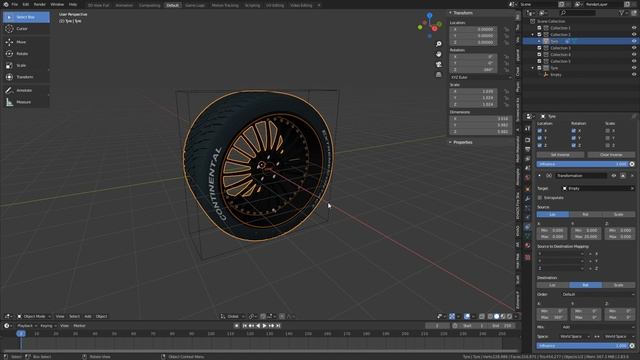Hide Collection 3 with eye icon
The image size is (640, 360).
point(634,48)
